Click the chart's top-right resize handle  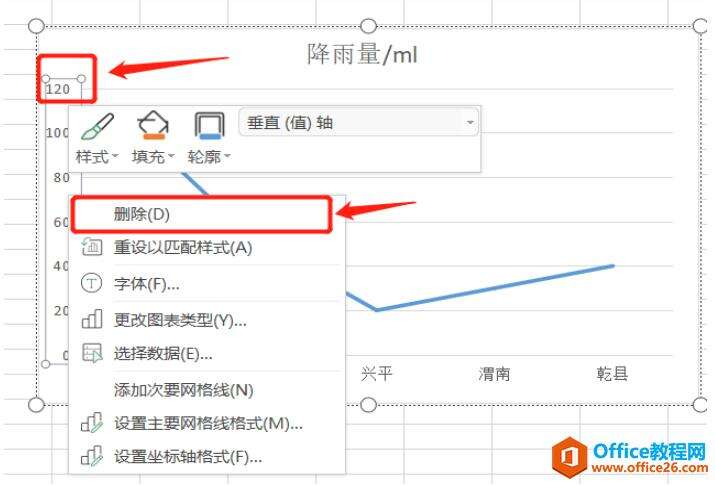(701, 26)
